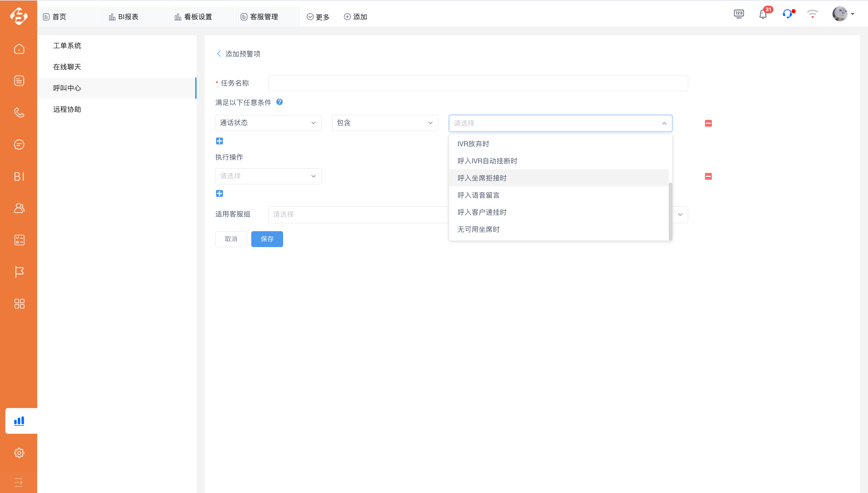Click the 保存 button
Image resolution: width=868 pixels, height=493 pixels.
click(267, 239)
